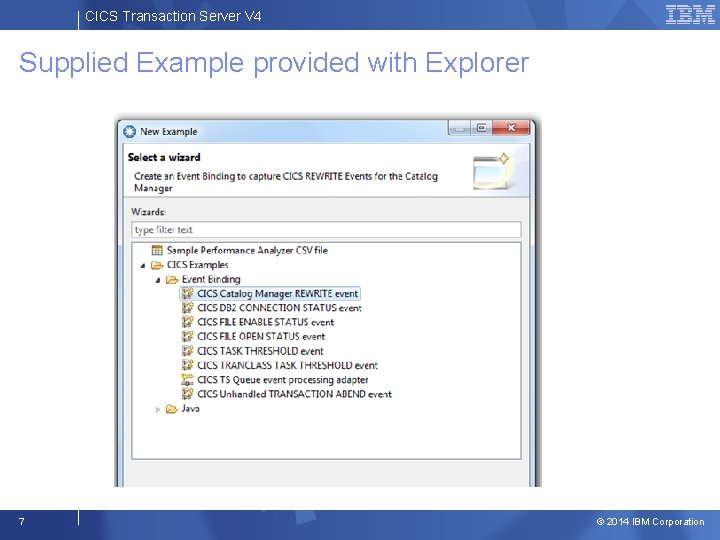
Task: Click the New Example dialog title icon
Action: click(x=129, y=132)
